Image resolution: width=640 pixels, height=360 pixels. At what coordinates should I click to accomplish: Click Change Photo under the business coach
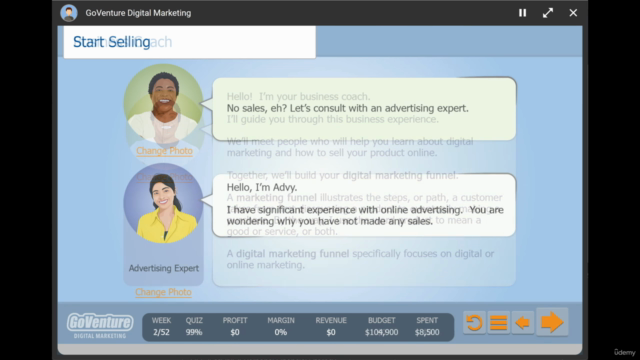[x=164, y=151]
